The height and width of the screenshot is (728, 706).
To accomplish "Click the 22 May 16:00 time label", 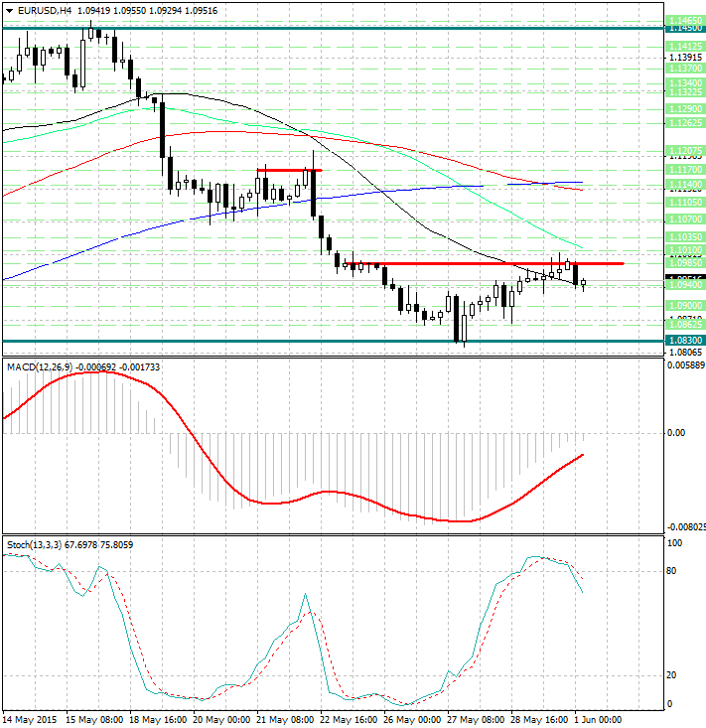I will (348, 719).
